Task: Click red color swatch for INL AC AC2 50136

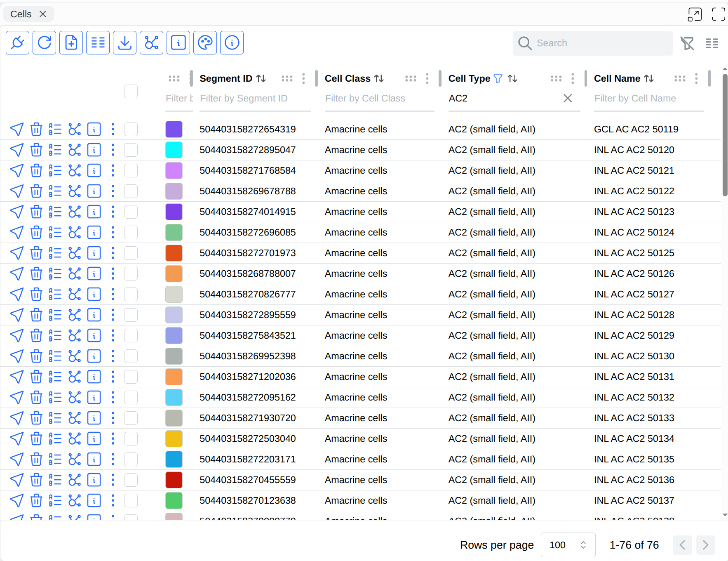Action: (174, 480)
